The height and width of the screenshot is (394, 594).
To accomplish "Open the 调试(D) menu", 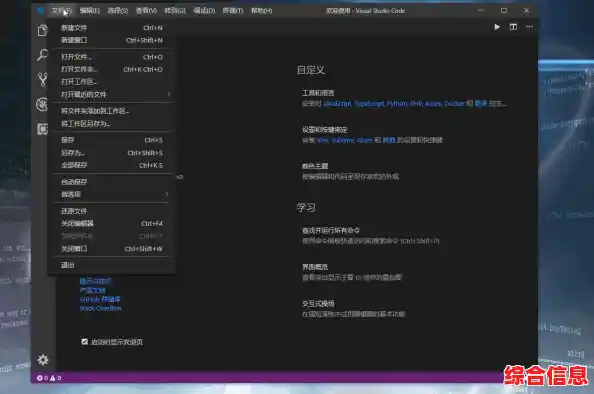I will click(204, 11).
